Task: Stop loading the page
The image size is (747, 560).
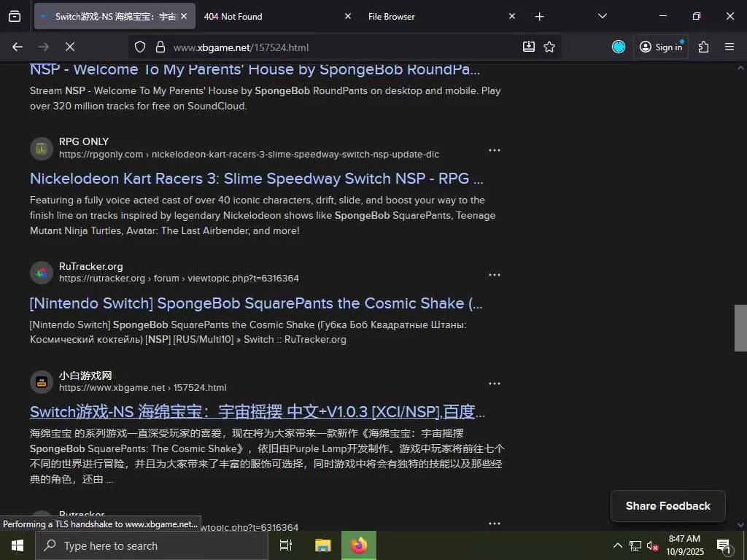Action: coord(69,47)
